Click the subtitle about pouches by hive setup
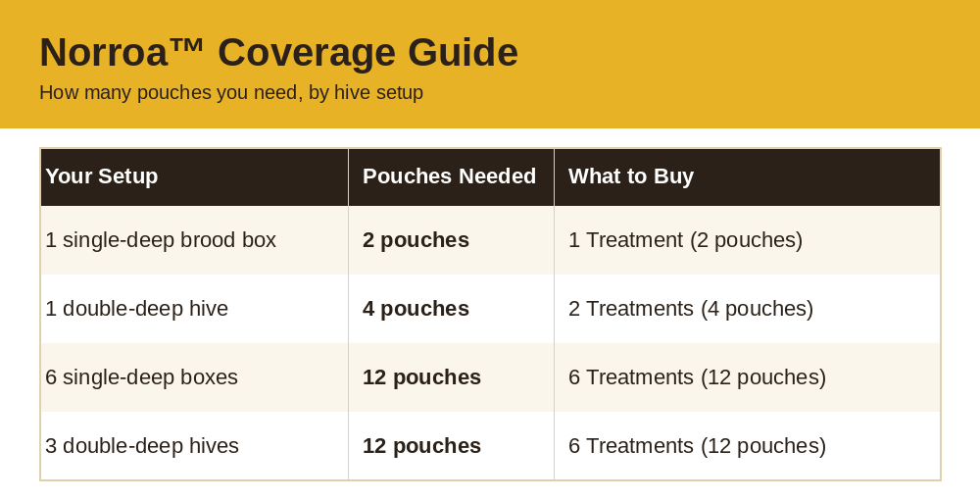 (x=231, y=92)
